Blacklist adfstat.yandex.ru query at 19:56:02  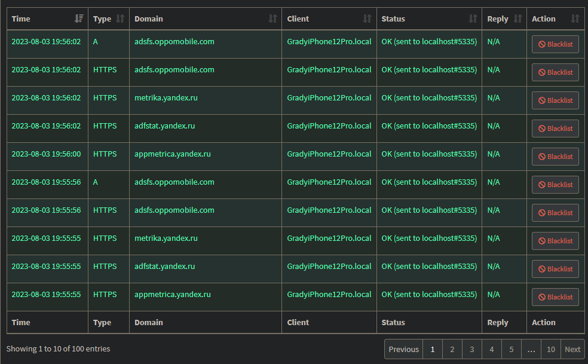555,129
